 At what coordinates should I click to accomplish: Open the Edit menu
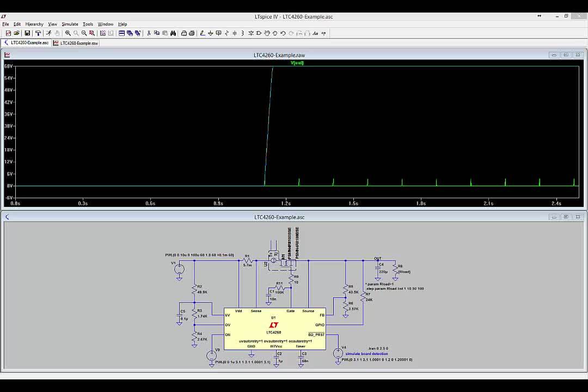(x=17, y=24)
